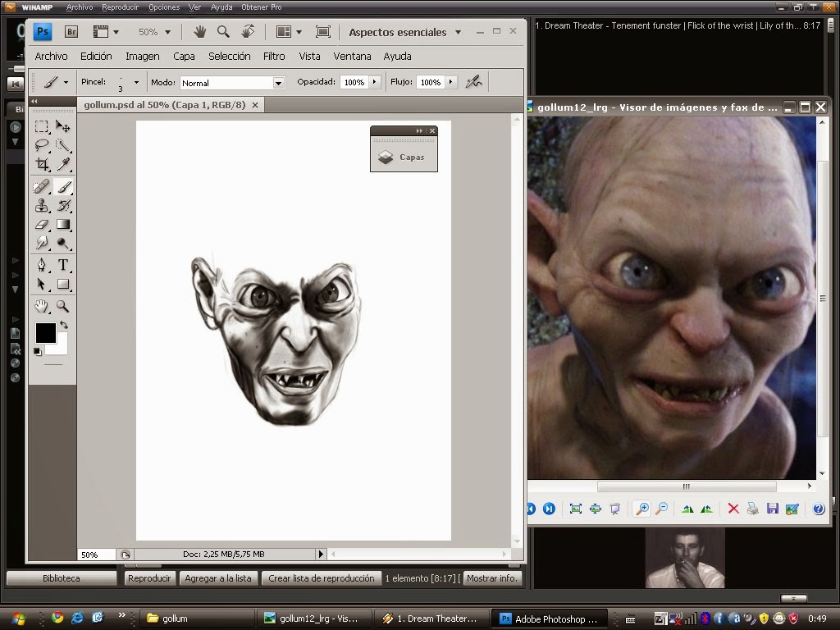Viewport: 840px width, 630px height.
Task: Select the Zoom tool in toolbox
Action: click(x=63, y=306)
